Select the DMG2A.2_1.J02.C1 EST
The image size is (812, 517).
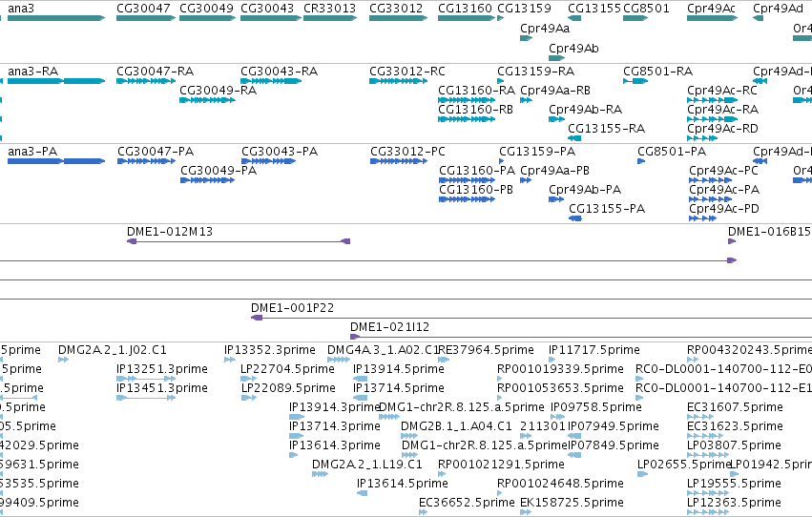(63, 360)
